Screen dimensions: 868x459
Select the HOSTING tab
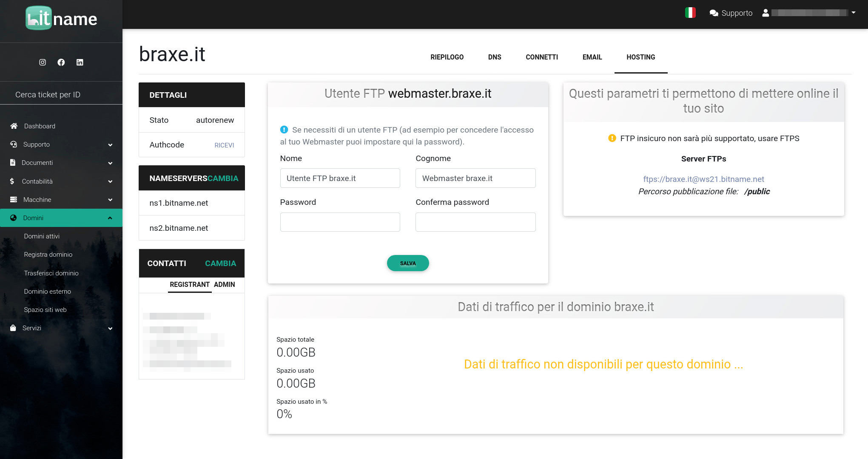click(641, 57)
